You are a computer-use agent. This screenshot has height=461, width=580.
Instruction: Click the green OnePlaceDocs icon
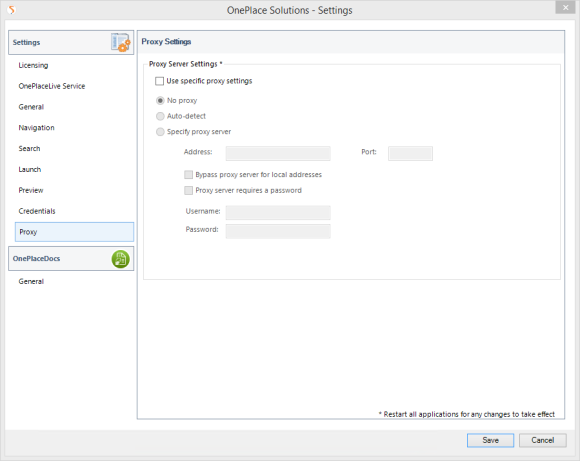pos(121,259)
